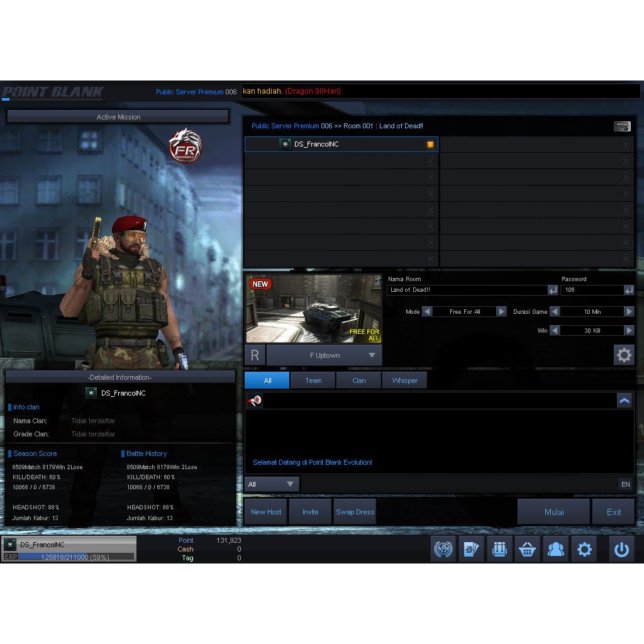Toggle the EN input language button

tap(626, 484)
